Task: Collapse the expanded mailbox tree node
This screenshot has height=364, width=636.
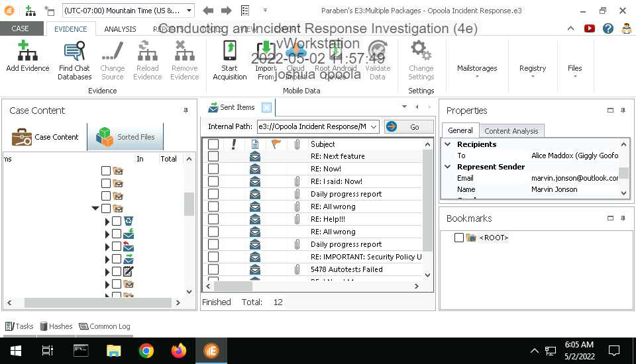Action: click(95, 208)
